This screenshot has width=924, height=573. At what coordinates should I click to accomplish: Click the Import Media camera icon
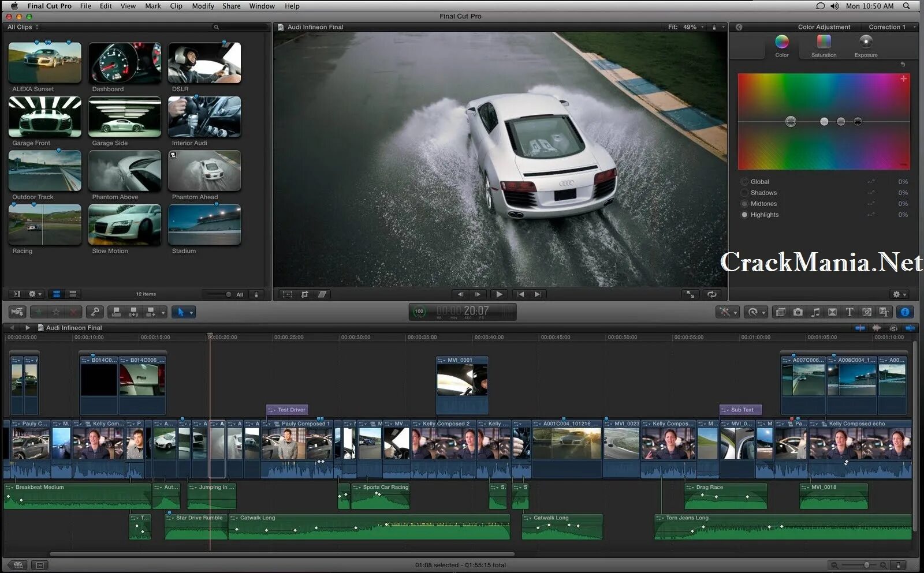point(17,312)
